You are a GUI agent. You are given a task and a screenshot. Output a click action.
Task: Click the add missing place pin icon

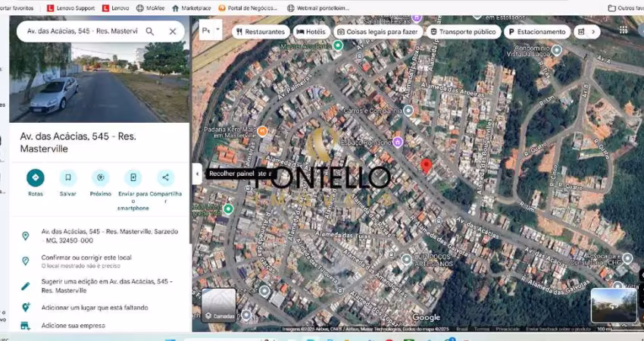point(26,308)
